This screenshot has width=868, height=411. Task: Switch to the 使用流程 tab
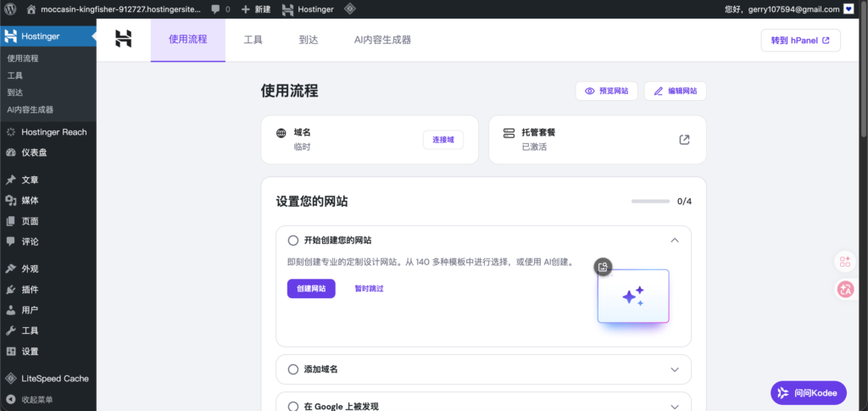(188, 40)
